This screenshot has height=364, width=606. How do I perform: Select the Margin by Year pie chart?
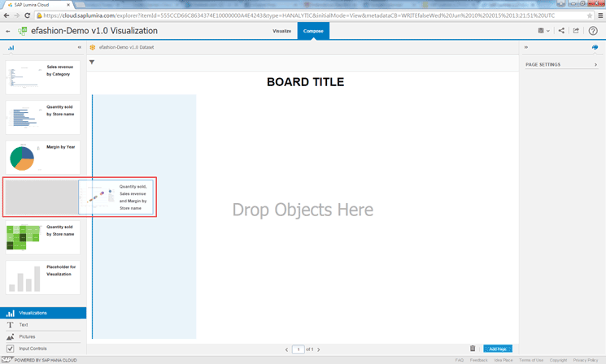(x=43, y=158)
